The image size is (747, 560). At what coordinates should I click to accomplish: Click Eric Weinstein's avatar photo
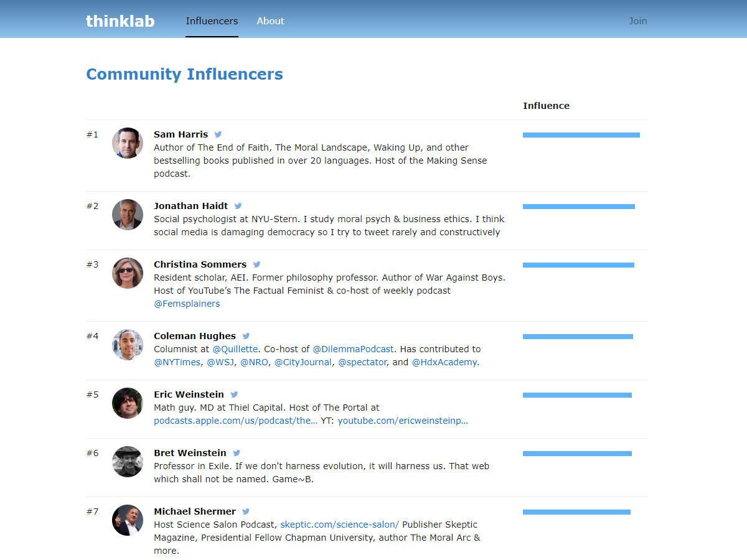pyautogui.click(x=128, y=403)
